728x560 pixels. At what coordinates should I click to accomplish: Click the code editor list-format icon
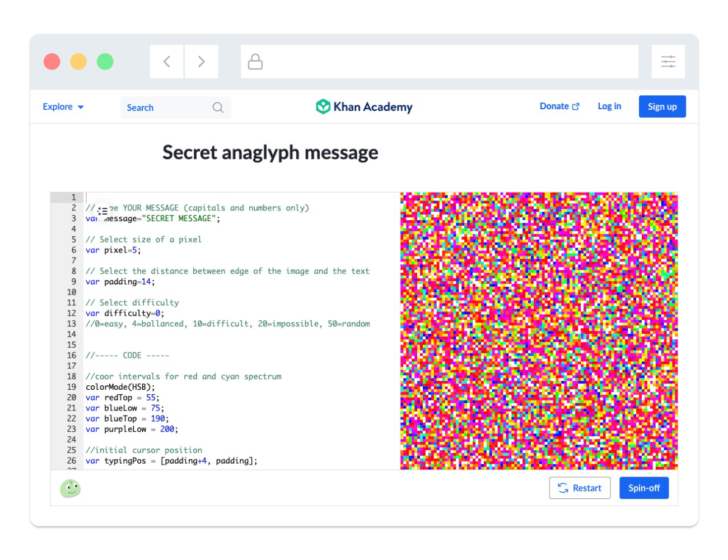point(102,211)
